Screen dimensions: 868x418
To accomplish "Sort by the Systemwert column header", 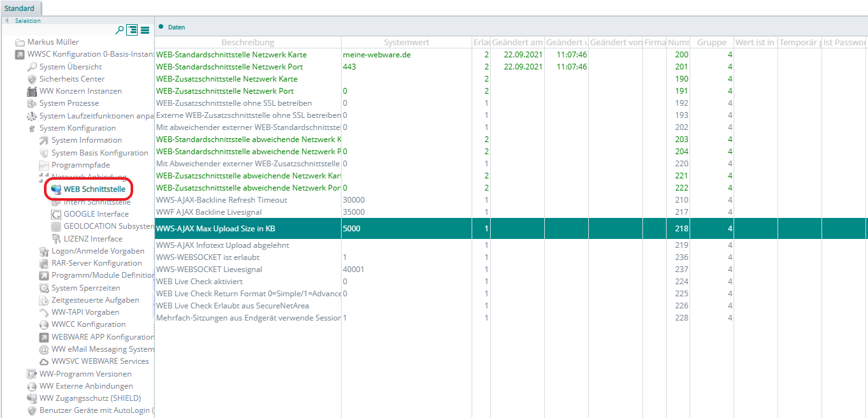I will tap(406, 42).
